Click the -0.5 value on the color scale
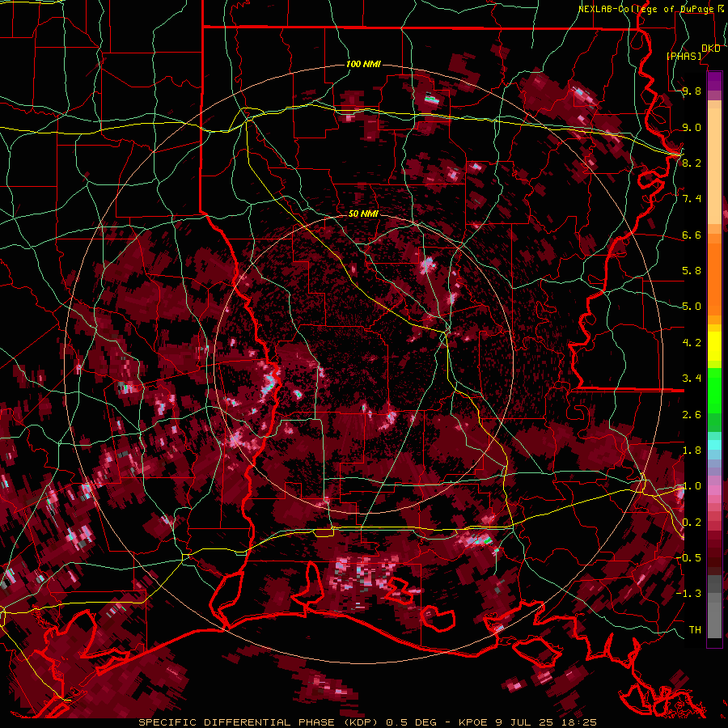The image size is (728, 728). [689, 558]
